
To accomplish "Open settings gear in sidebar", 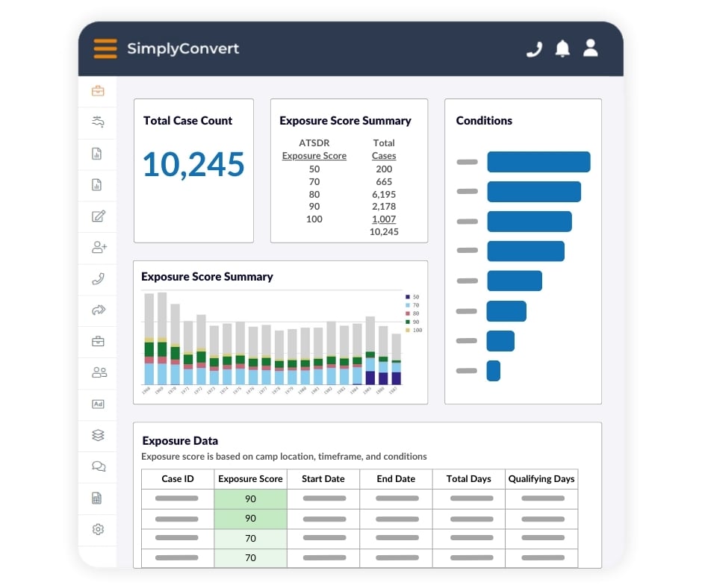I will 98,529.
